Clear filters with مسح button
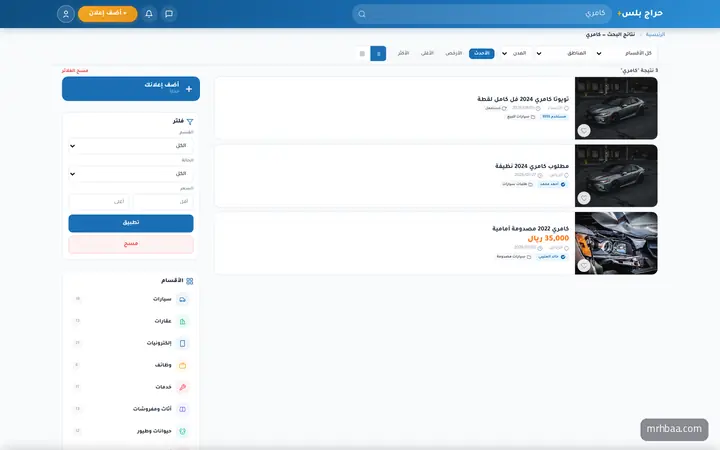The width and height of the screenshot is (720, 450). tap(131, 244)
